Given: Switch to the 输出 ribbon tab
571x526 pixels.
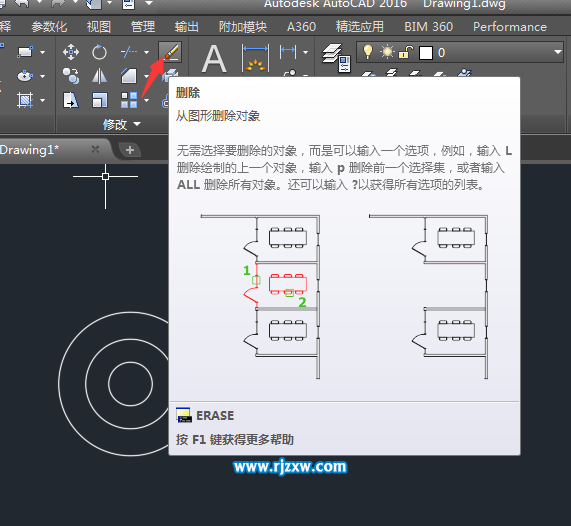Looking at the screenshot, I should point(187,27).
